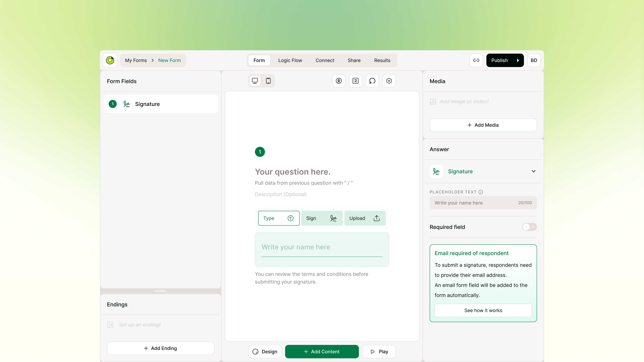
Task: Open the Results tab
Action: click(382, 60)
